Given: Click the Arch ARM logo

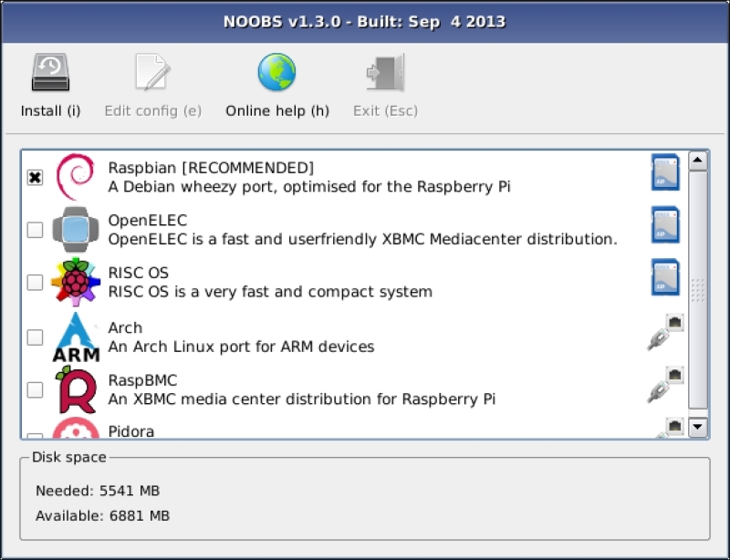Looking at the screenshot, I should click(76, 337).
